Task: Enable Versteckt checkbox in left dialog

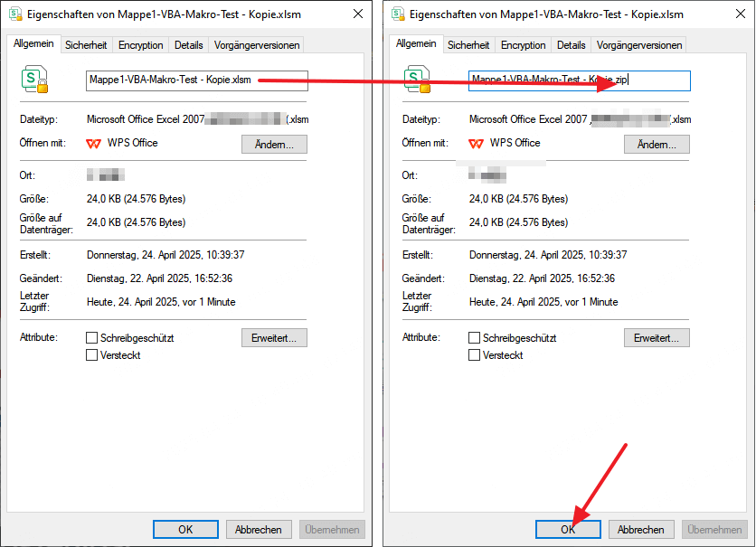Action: pos(91,355)
